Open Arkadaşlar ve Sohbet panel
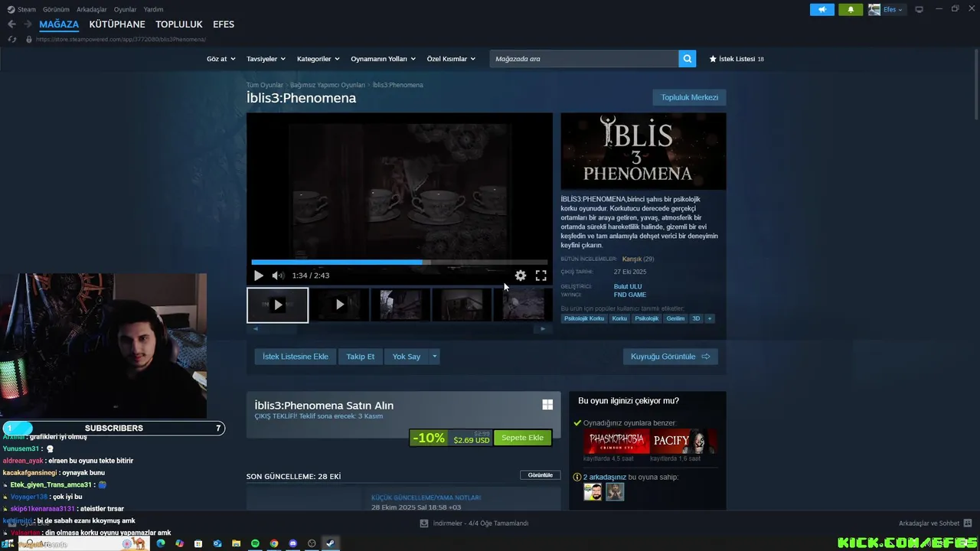Viewport: 980px width, 551px height. (935, 523)
